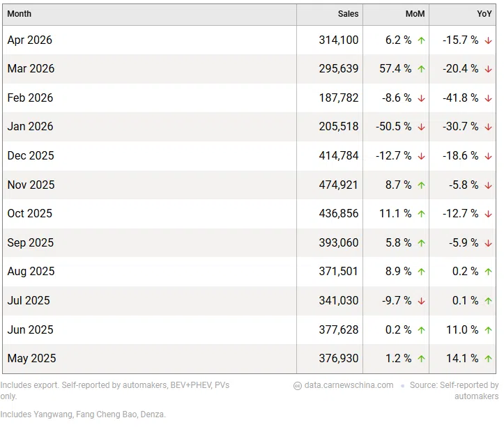This screenshot has width=504, height=427.
Task: Click the red MoM down arrow for Jan 2026
Action: point(421,127)
